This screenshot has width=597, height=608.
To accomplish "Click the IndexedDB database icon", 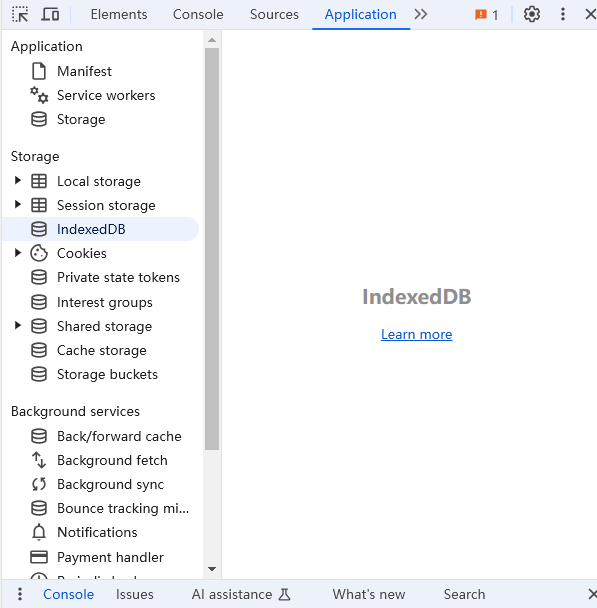I will tap(39, 229).
